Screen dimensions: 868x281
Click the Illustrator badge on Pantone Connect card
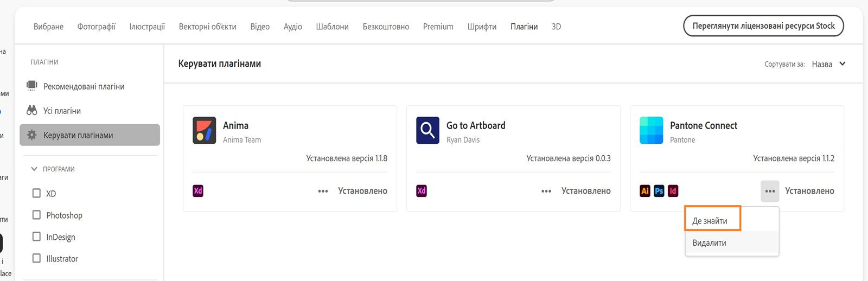(x=645, y=191)
